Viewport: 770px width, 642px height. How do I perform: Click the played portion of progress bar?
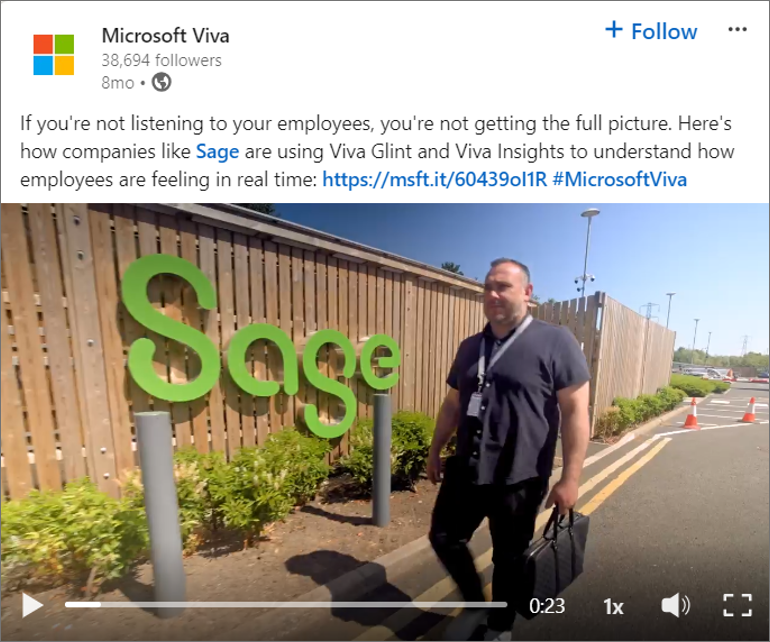(x=83, y=605)
